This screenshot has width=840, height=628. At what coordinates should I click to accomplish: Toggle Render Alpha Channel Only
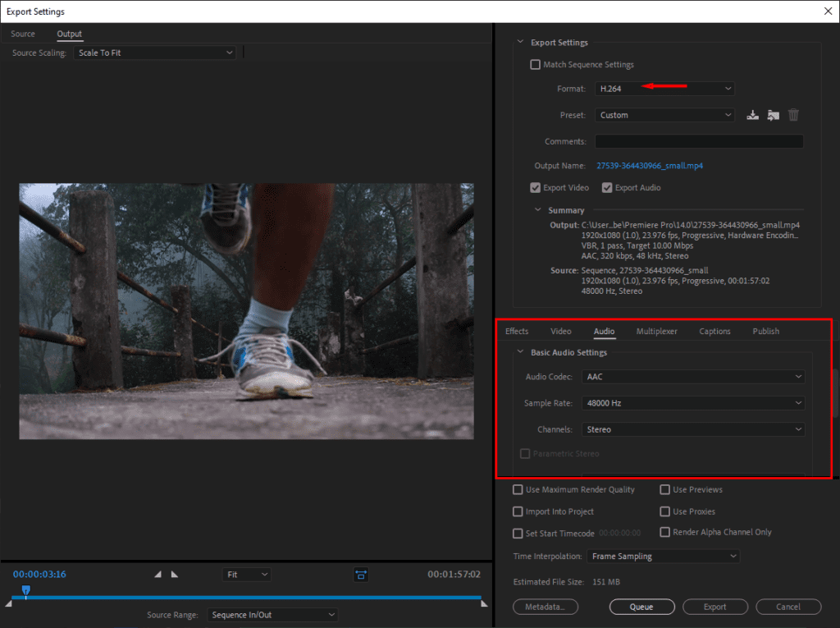click(x=664, y=532)
